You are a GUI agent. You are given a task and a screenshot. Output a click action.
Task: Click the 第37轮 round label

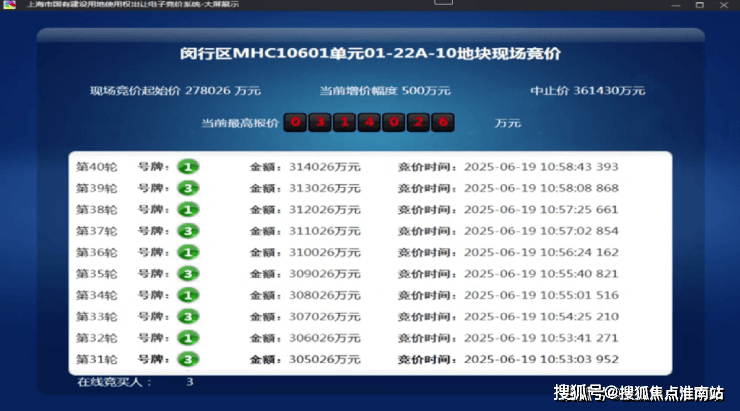pos(97,231)
